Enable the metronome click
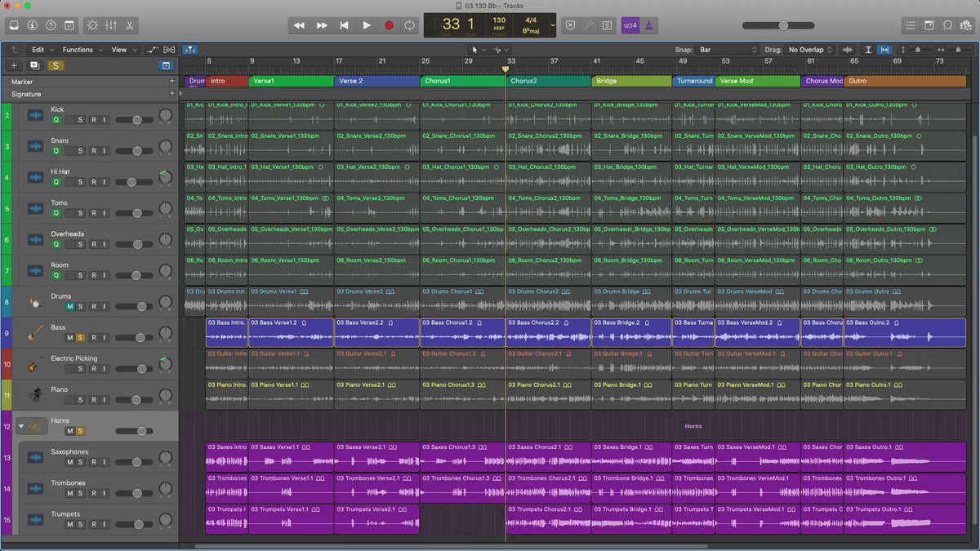This screenshot has height=551, width=980. (x=651, y=25)
